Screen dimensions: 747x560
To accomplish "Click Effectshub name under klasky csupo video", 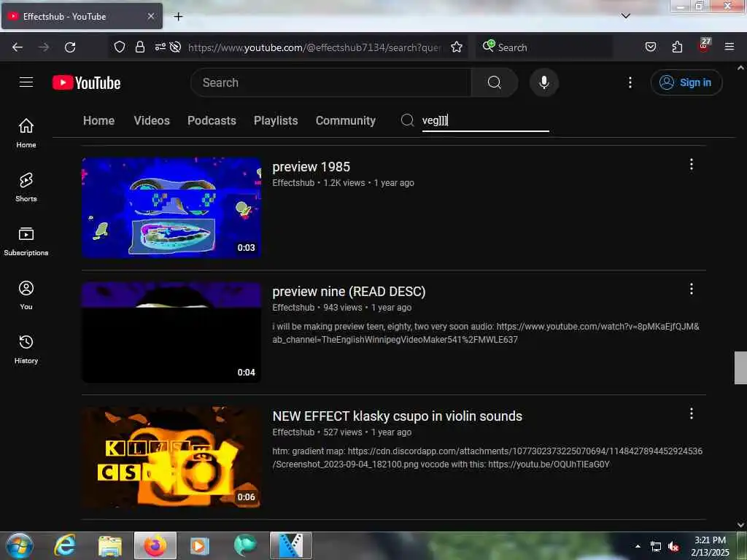I will pyautogui.click(x=293, y=432).
